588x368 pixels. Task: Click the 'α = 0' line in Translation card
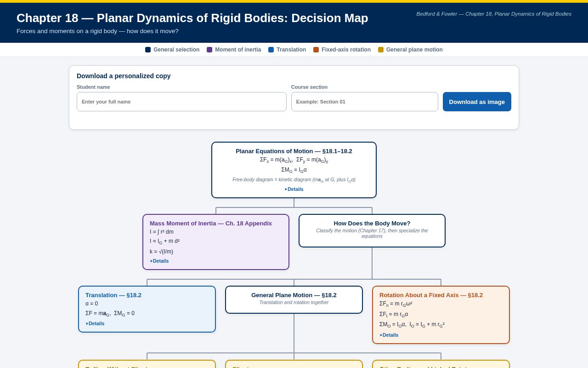[91, 304]
